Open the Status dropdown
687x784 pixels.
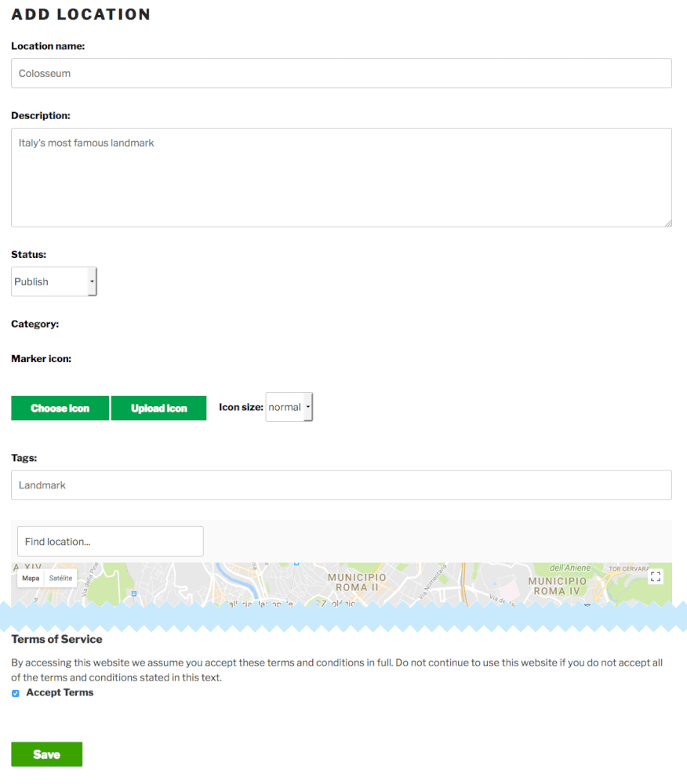pos(53,281)
